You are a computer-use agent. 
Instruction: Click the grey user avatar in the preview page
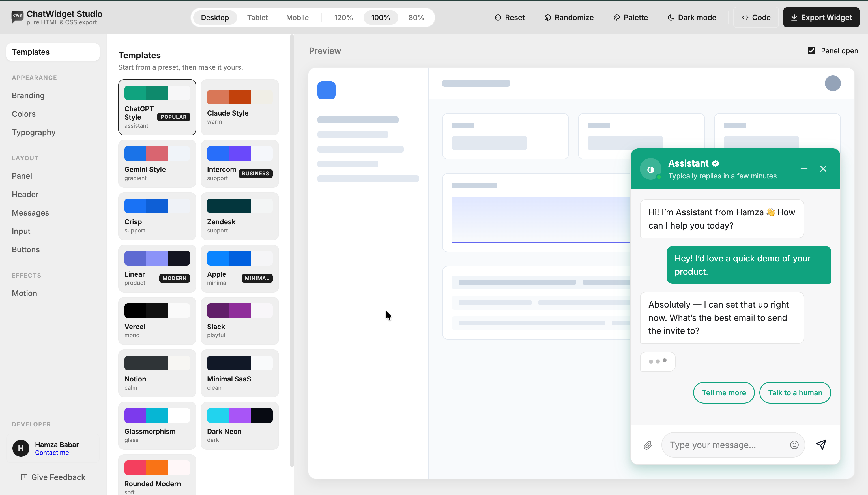coord(833,83)
